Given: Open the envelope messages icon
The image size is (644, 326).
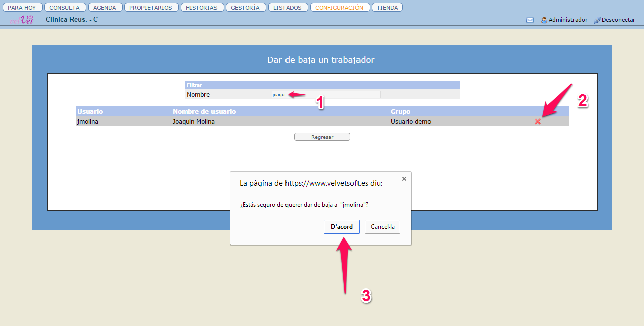Looking at the screenshot, I should point(530,20).
